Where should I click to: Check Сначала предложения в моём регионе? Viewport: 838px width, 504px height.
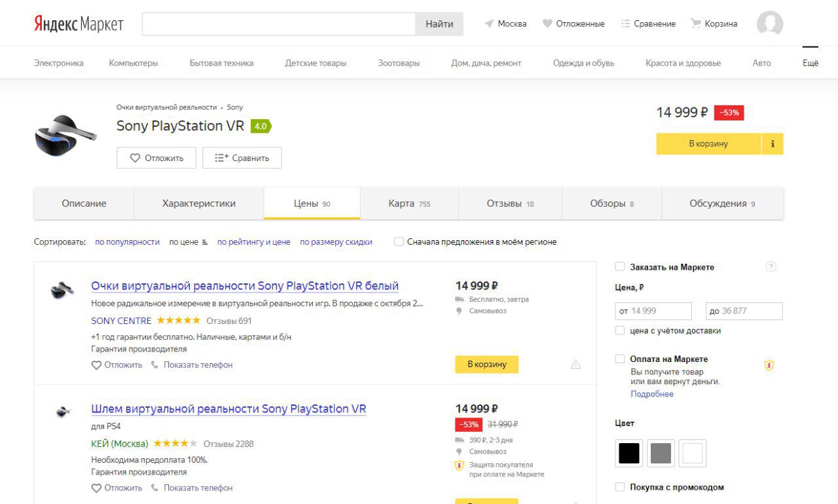click(x=399, y=242)
